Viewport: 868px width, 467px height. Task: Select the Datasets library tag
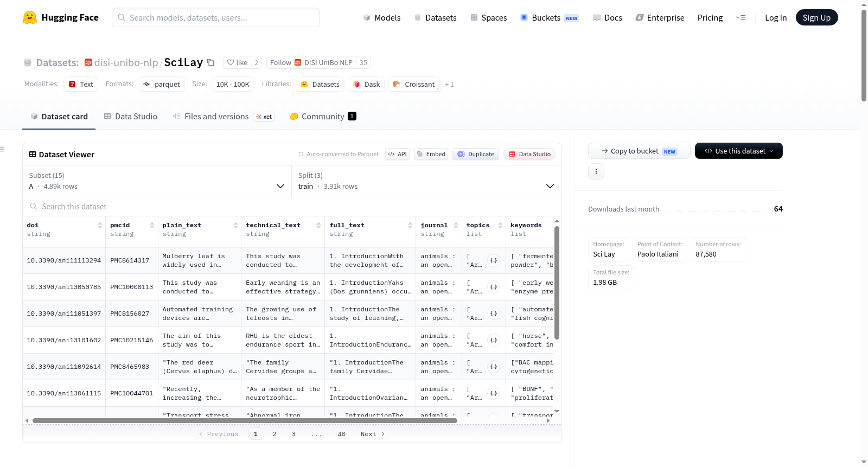click(320, 84)
